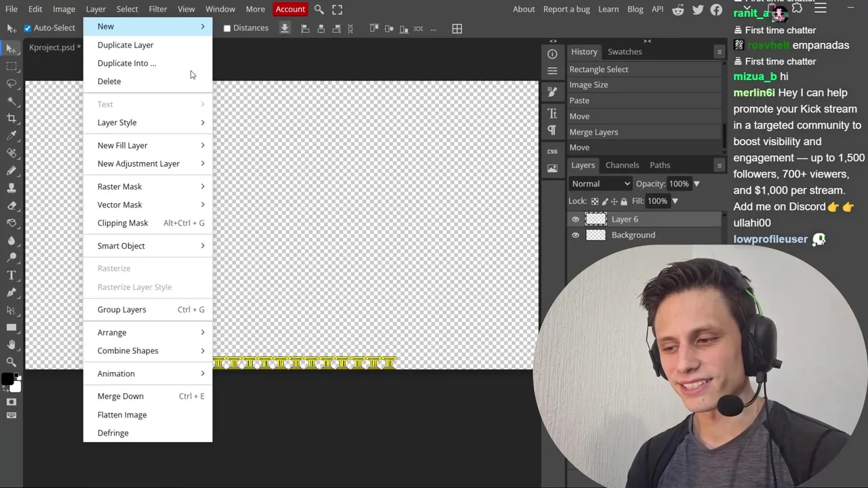This screenshot has width=868, height=488.
Task: Expand the Layer Style submenu
Action: [x=148, y=123]
